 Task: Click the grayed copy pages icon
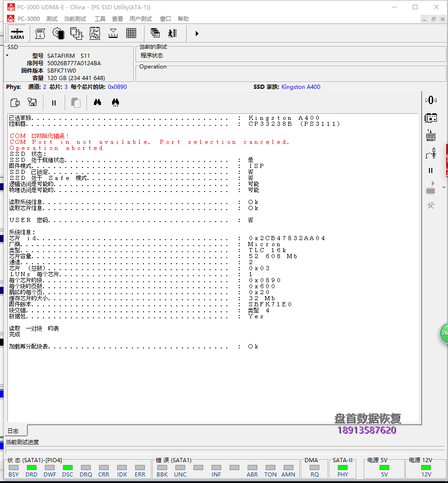[76, 103]
